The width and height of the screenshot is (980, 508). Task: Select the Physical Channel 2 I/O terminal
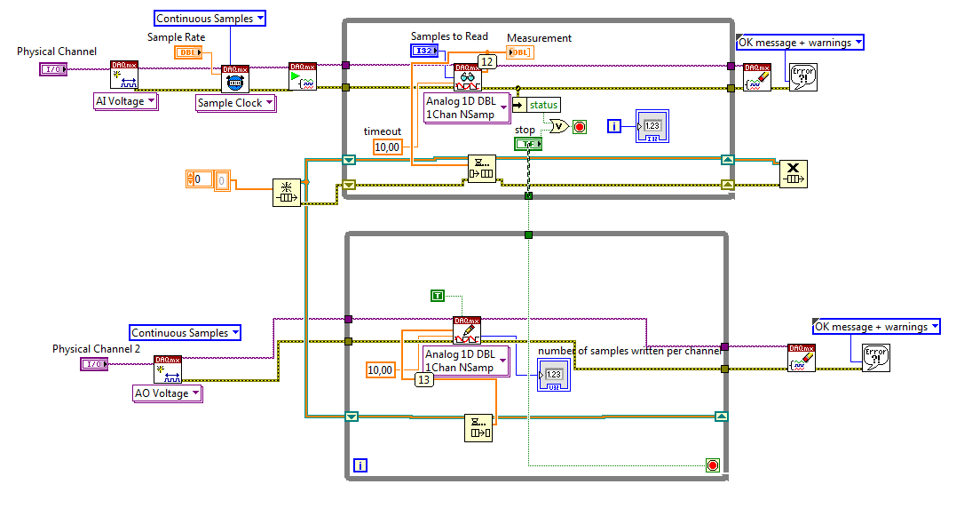point(94,364)
